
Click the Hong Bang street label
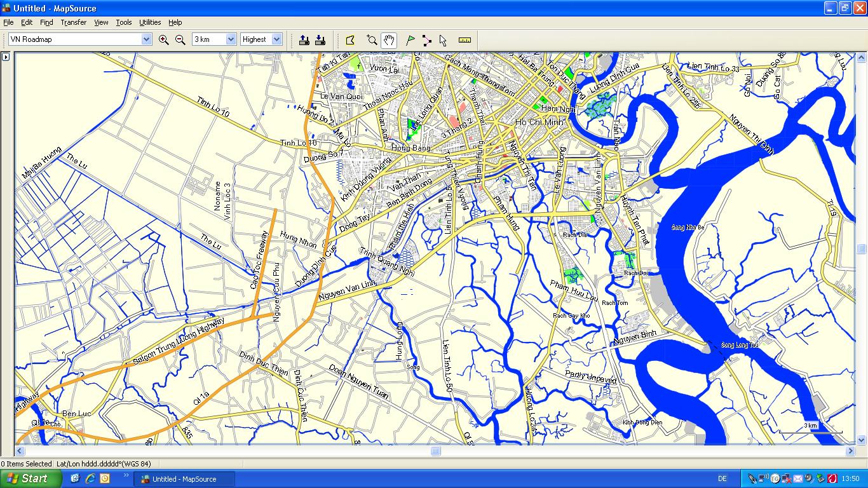pos(411,148)
